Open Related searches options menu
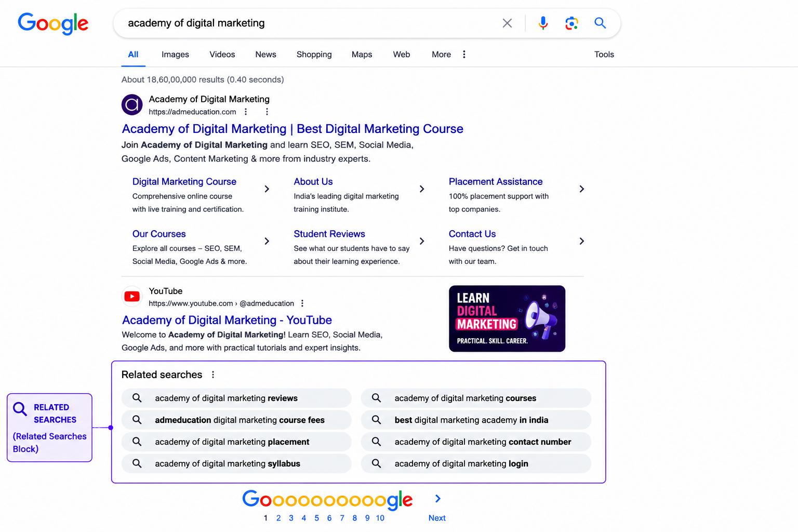This screenshot has width=798, height=532. point(213,375)
